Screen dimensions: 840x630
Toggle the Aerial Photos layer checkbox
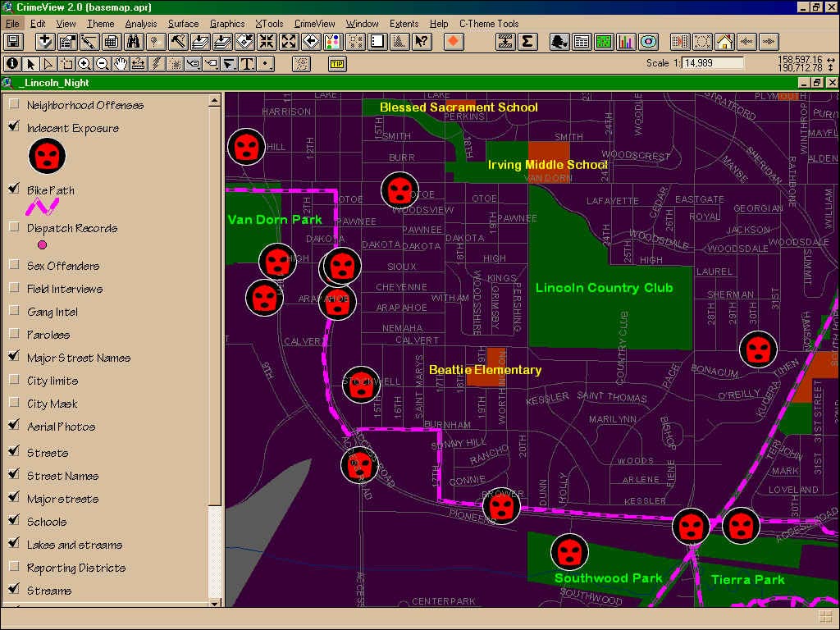14,426
